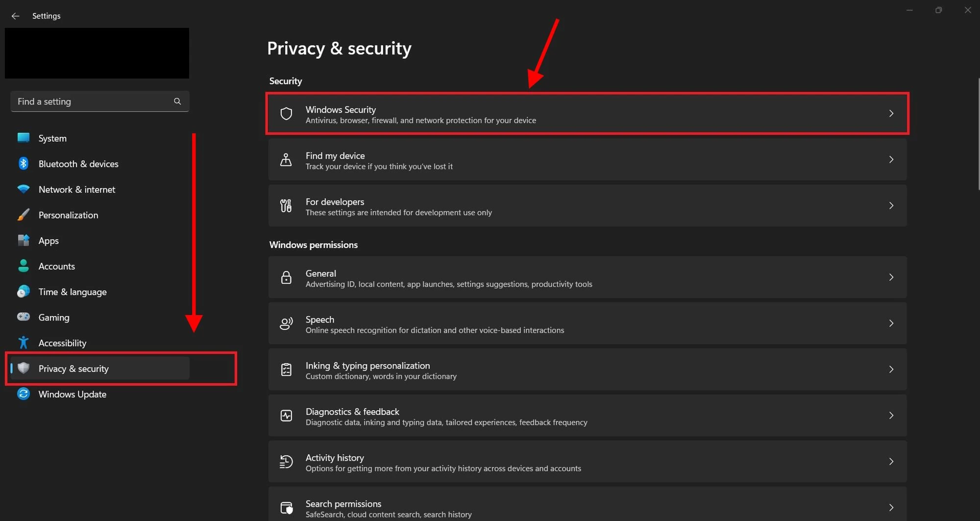980x521 pixels.
Task: Click the Activity history clock icon
Action: pos(286,462)
